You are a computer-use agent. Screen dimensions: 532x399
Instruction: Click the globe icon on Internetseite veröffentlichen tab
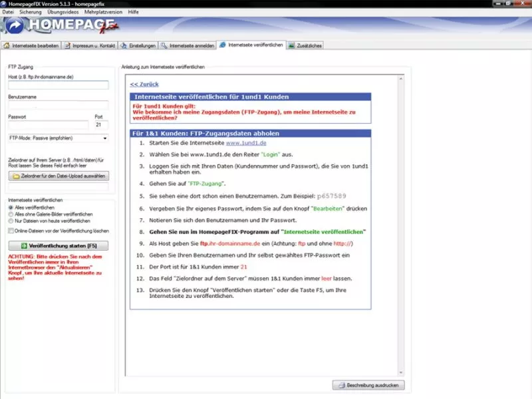pyautogui.click(x=223, y=45)
